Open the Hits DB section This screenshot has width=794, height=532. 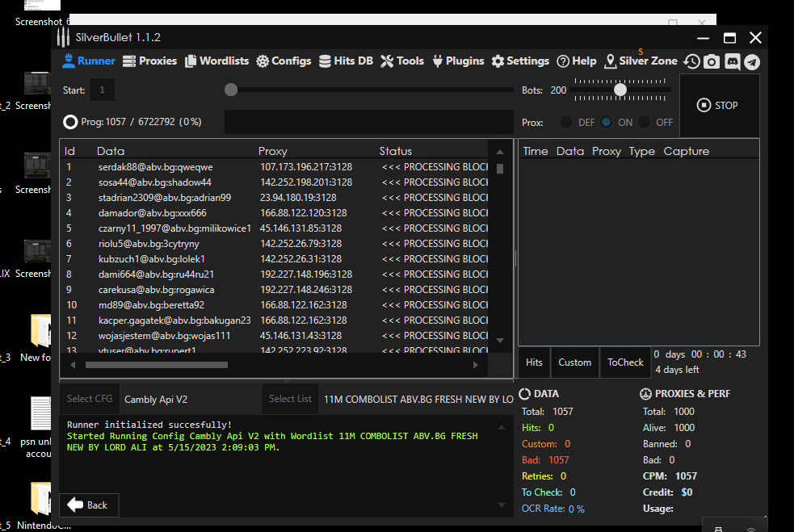(x=346, y=61)
